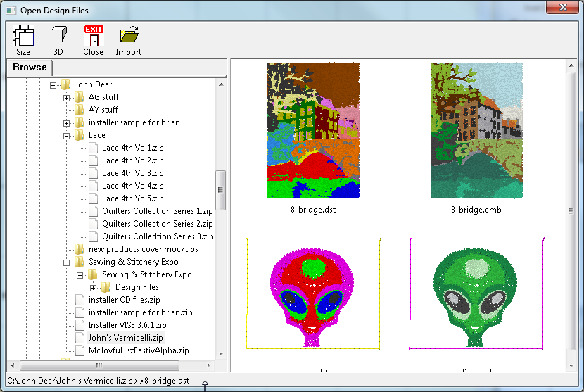This screenshot has height=392, width=584.
Task: Select the Design Files folder
Action: pos(137,287)
